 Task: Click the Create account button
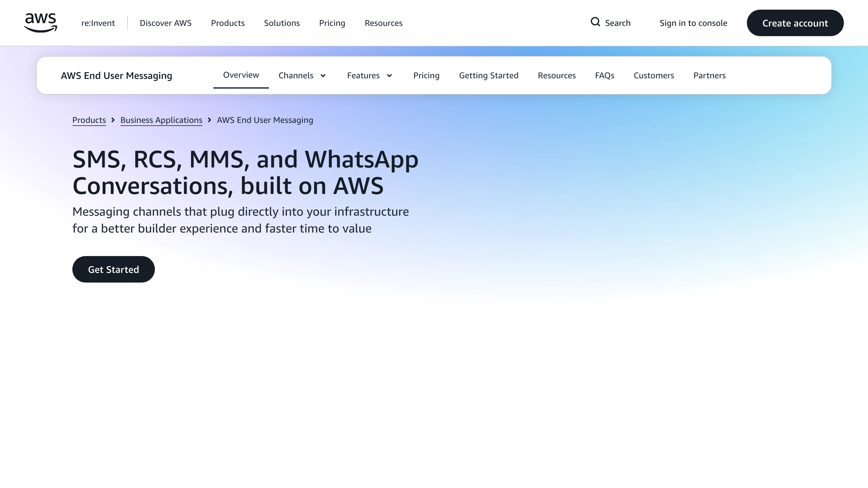(x=795, y=23)
